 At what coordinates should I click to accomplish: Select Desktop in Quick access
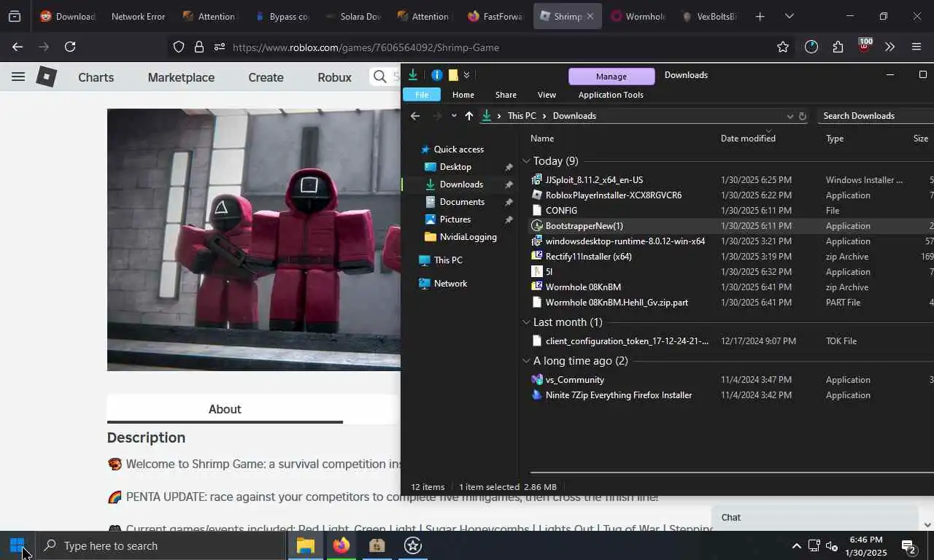[x=455, y=167]
